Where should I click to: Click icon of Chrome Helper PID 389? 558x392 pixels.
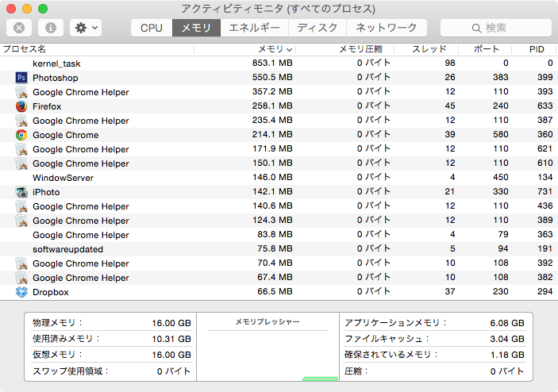(x=21, y=221)
